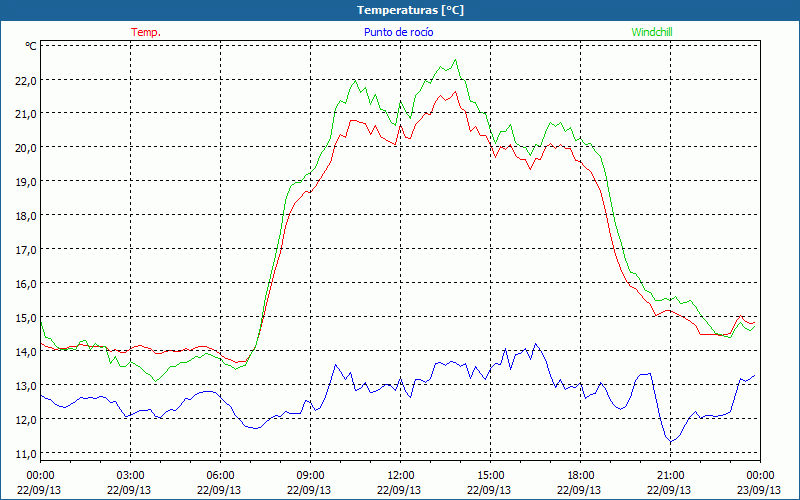This screenshot has height=500, width=800.
Task: Click the 12:00 time axis label
Action: (401, 476)
